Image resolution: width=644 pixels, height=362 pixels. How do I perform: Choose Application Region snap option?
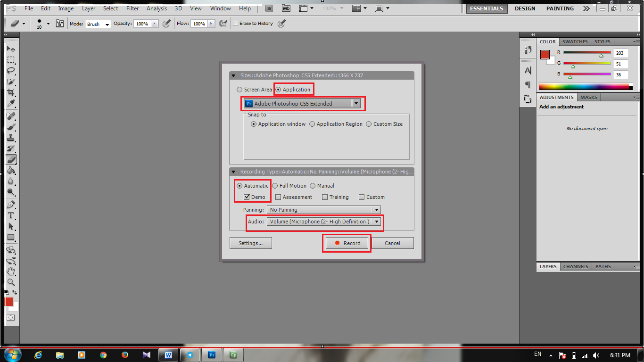click(312, 124)
